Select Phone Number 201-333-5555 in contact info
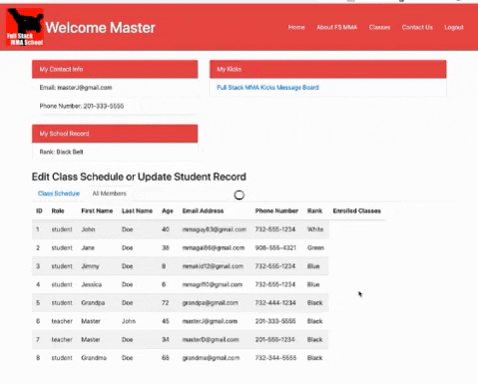The height and width of the screenshot is (384, 478). click(x=82, y=106)
